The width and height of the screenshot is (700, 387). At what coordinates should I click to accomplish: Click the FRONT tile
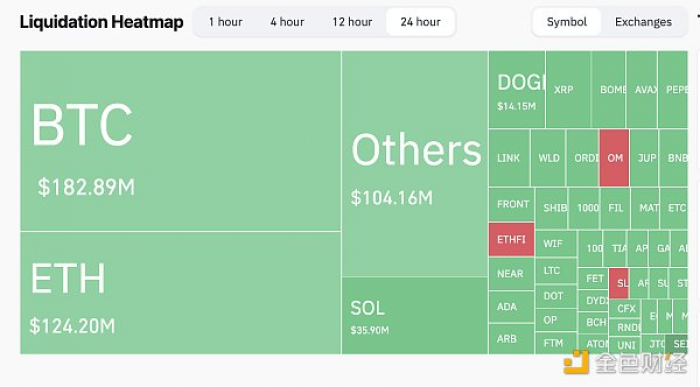[x=512, y=204]
